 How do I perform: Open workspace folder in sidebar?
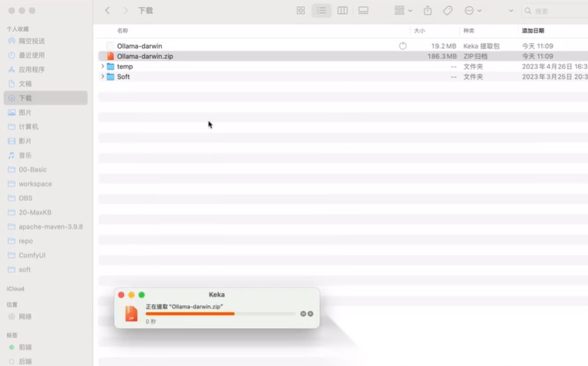45,183
